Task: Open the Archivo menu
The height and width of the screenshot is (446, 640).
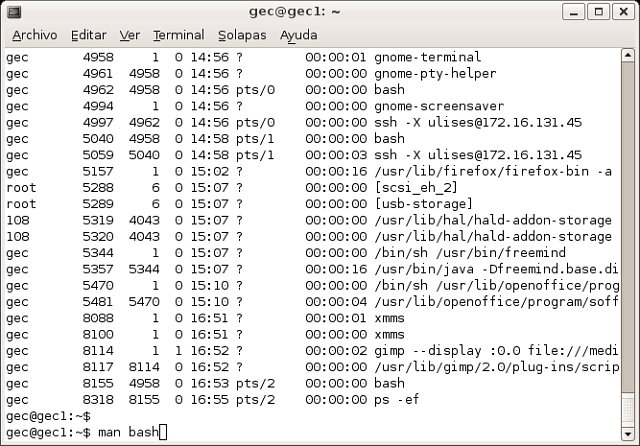Action: [34, 35]
